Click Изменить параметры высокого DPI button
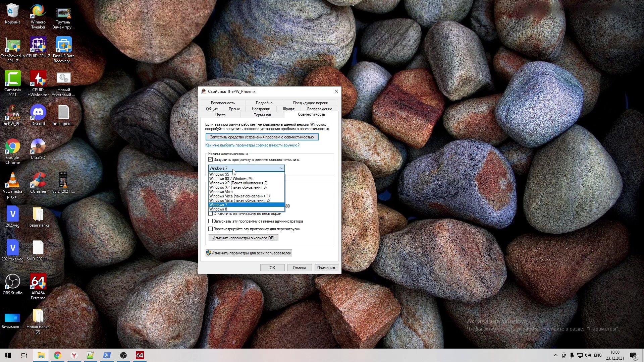This screenshot has height=362, width=644. click(x=243, y=238)
